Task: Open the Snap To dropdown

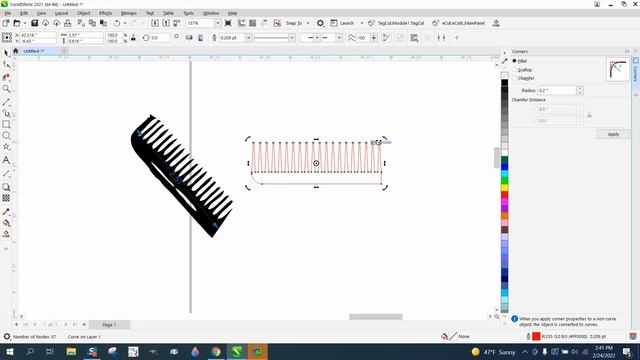Action: point(308,23)
